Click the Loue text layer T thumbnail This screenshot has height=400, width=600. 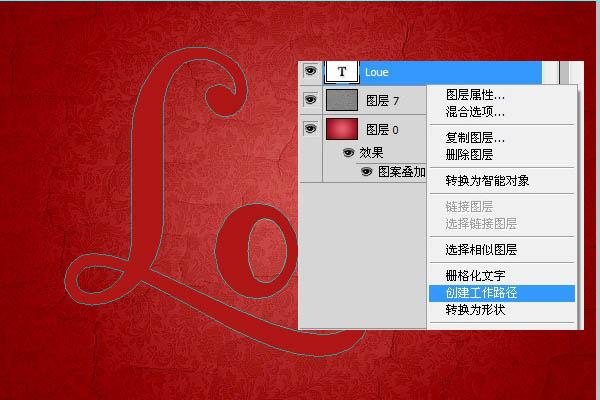pyautogui.click(x=342, y=72)
